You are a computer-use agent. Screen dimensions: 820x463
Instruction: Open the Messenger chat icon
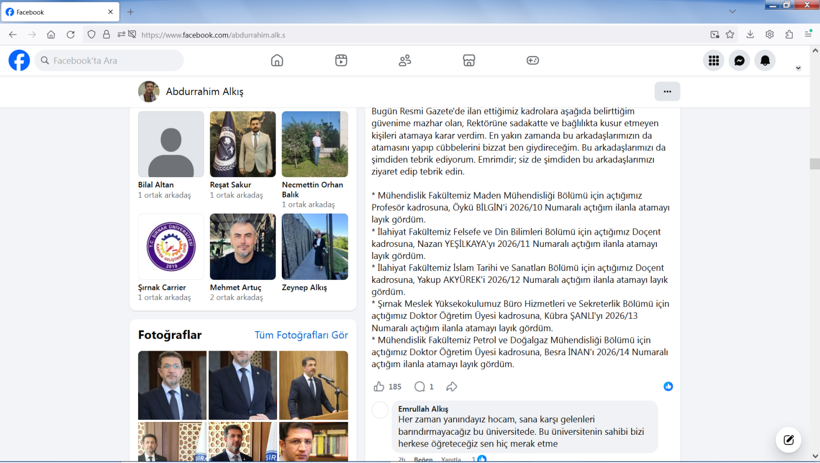pyautogui.click(x=739, y=61)
